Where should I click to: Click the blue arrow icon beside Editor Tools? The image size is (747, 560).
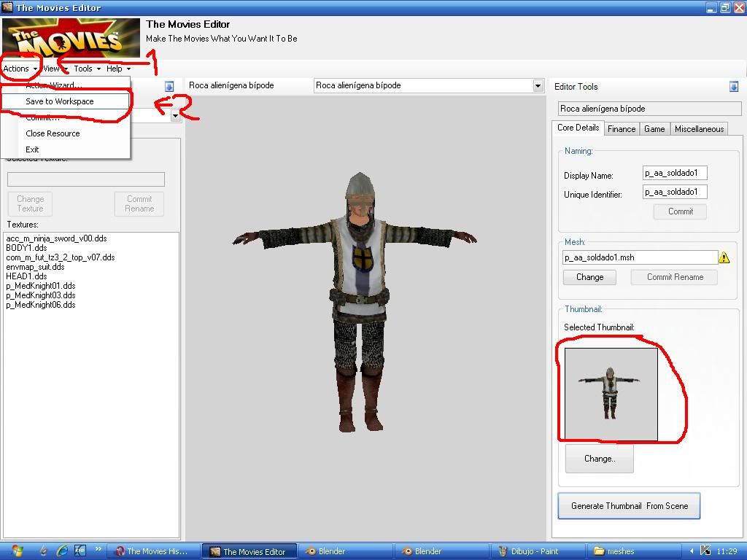click(x=734, y=86)
